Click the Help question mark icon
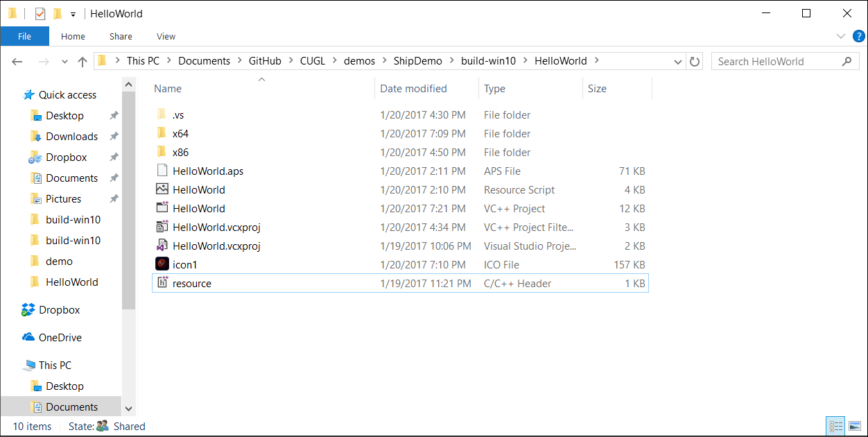868x437 pixels. (x=858, y=36)
